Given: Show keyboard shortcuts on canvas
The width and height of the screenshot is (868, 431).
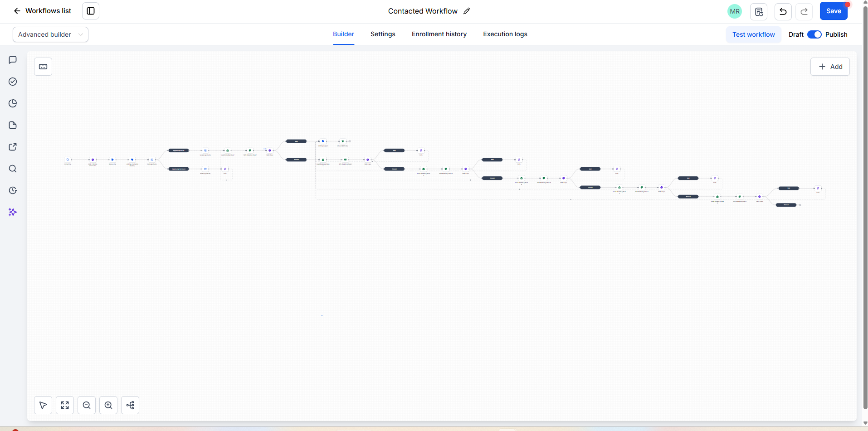Looking at the screenshot, I should [x=43, y=67].
